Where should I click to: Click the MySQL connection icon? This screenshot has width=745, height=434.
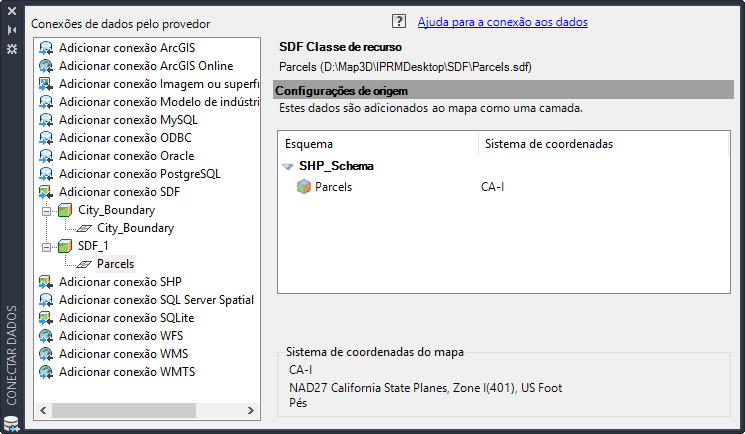(46, 120)
